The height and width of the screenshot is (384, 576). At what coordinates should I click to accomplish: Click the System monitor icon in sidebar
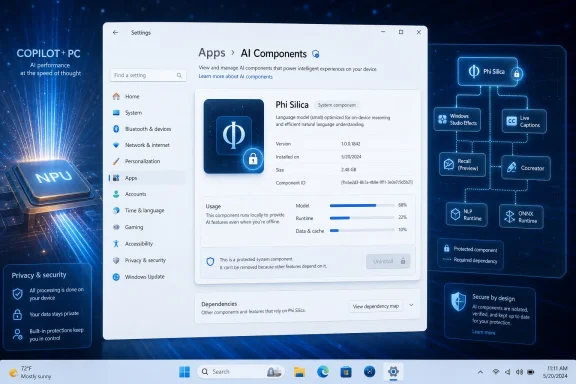click(x=116, y=113)
